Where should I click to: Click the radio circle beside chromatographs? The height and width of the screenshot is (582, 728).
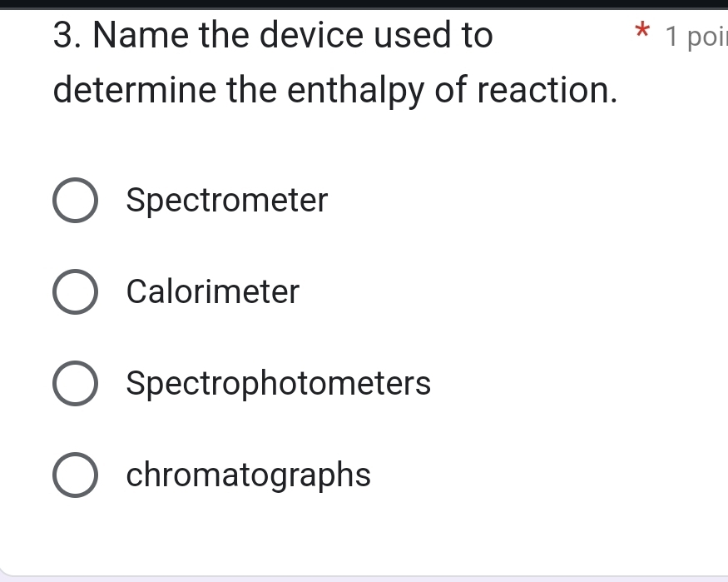75,475
